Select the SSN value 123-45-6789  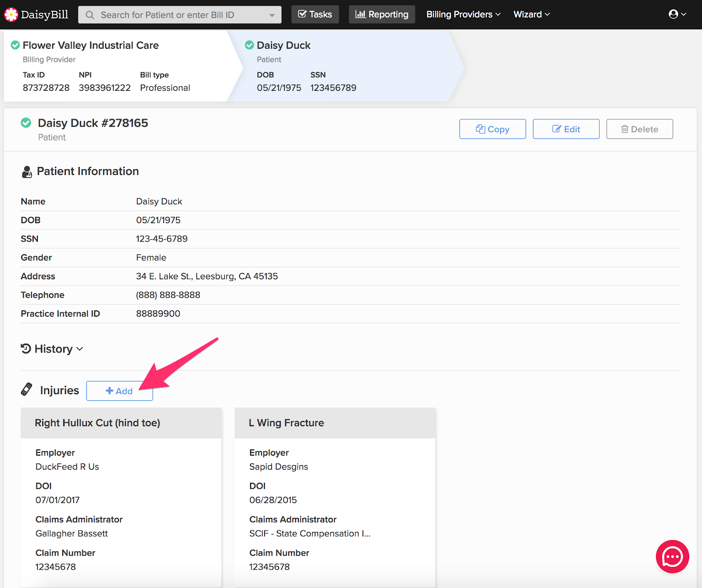coord(162,239)
